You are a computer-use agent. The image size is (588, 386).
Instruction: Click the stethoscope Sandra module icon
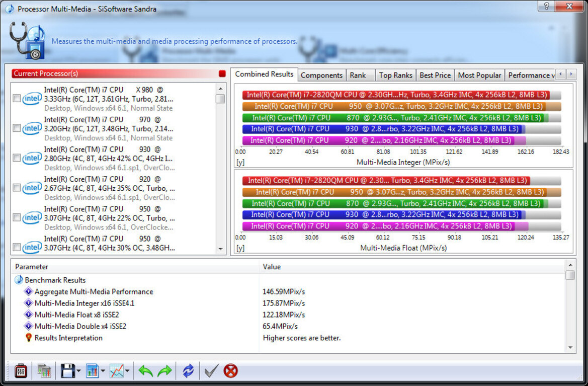[27, 41]
